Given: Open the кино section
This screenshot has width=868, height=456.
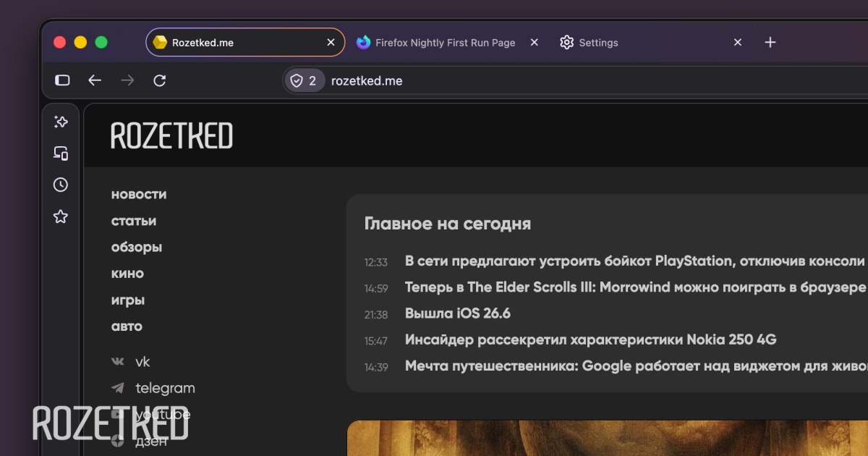Looking at the screenshot, I should [127, 274].
